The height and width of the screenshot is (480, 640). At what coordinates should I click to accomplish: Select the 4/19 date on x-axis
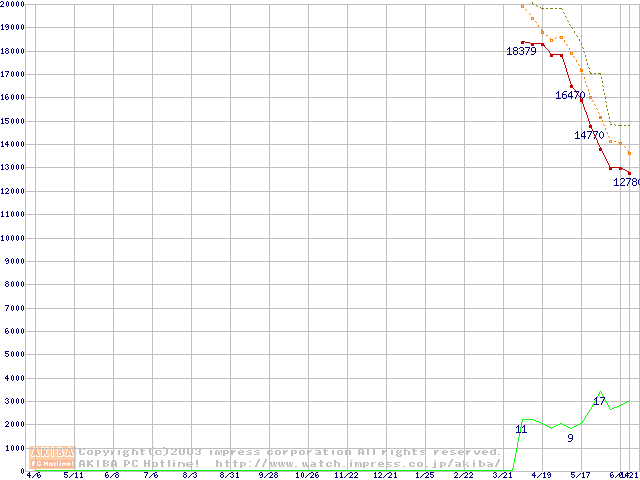click(542, 476)
